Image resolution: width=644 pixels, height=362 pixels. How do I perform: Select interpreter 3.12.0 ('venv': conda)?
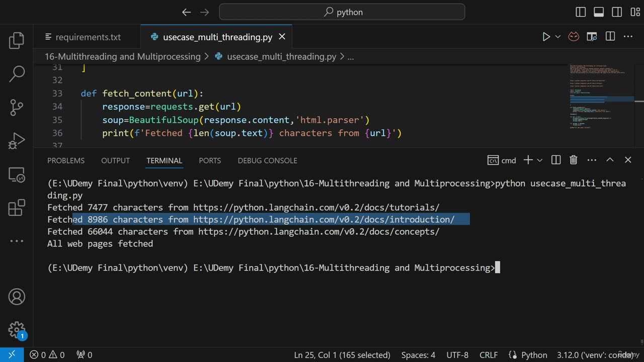tap(596, 355)
